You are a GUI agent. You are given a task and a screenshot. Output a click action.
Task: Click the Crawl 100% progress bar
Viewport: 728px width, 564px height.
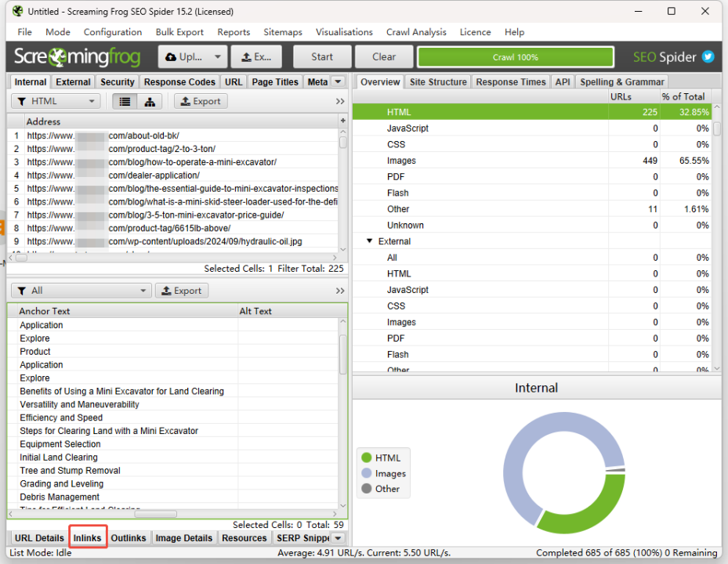pos(516,57)
